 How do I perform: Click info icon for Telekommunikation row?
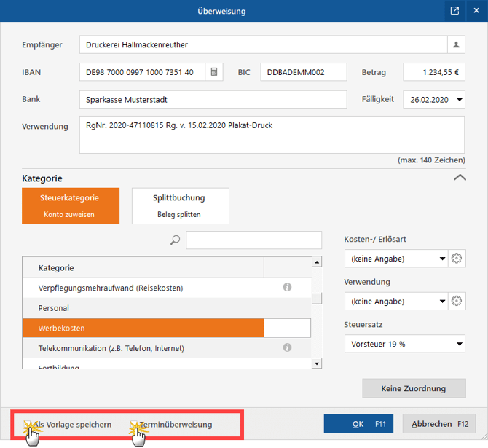point(287,348)
